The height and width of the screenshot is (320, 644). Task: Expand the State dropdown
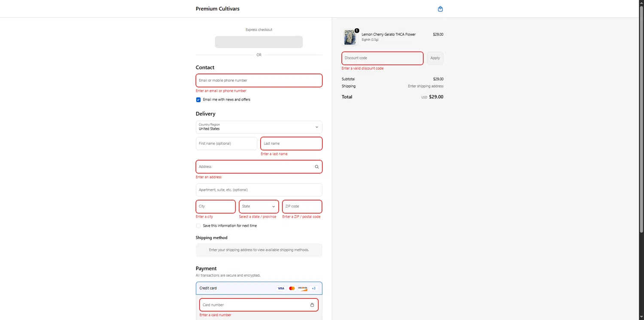(x=259, y=207)
